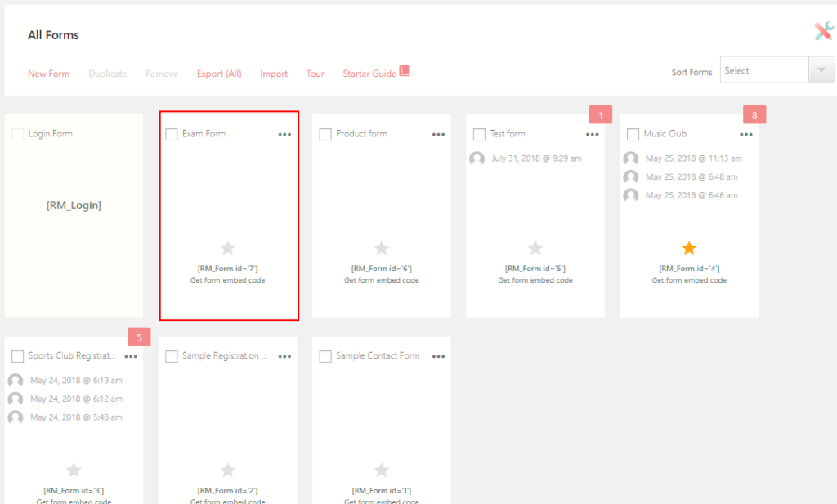Select the Music Club form checkbox
This screenshot has width=837, height=504.
pos(633,134)
